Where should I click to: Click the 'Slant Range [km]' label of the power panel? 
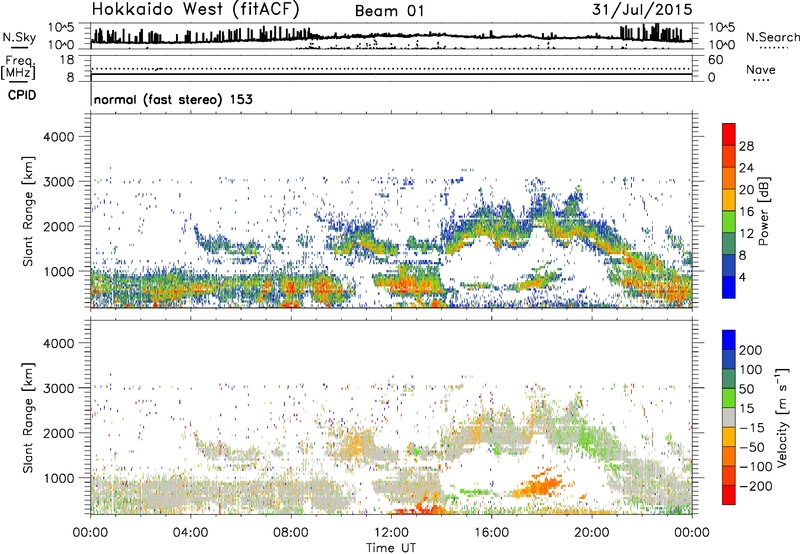tap(28, 211)
